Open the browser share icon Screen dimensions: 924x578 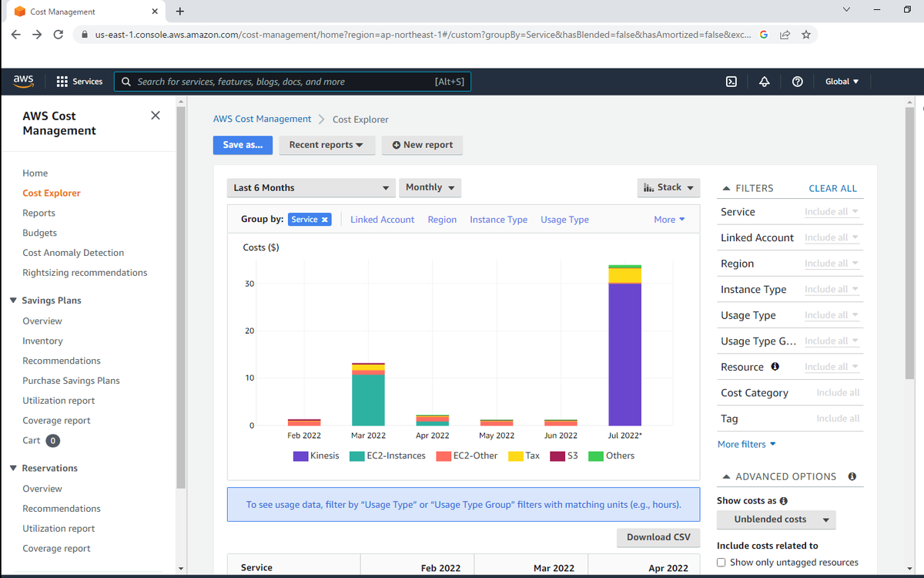(x=785, y=35)
